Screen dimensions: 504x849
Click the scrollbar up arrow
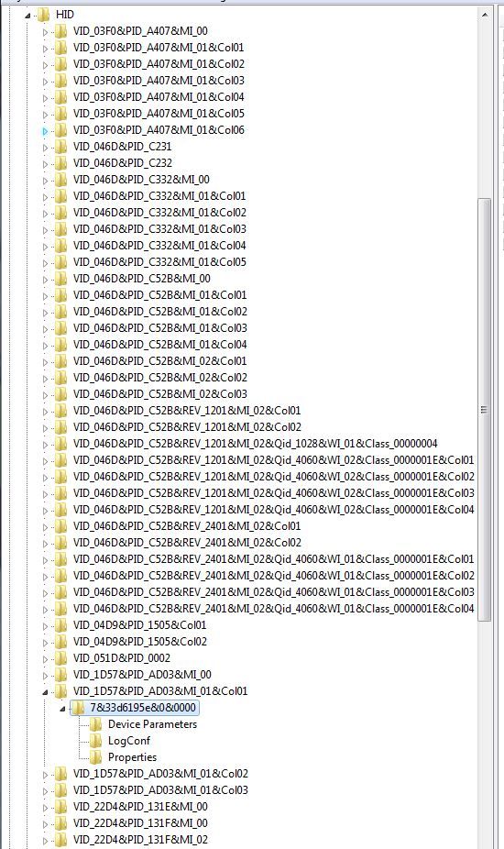pyautogui.click(x=484, y=15)
